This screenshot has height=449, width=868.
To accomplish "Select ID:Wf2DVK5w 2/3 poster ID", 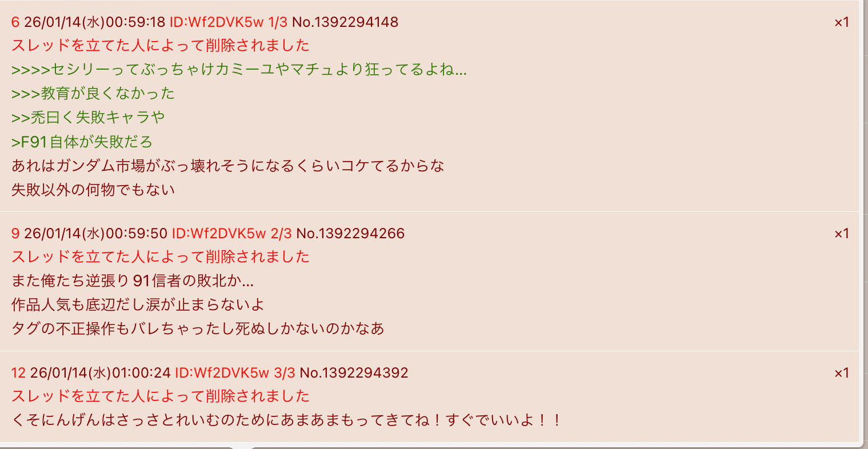I will (x=231, y=234).
